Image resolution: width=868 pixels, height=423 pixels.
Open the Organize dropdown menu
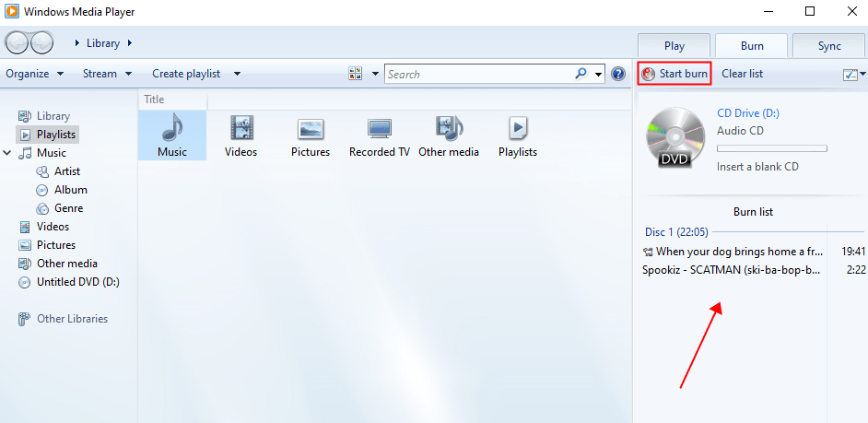[34, 74]
